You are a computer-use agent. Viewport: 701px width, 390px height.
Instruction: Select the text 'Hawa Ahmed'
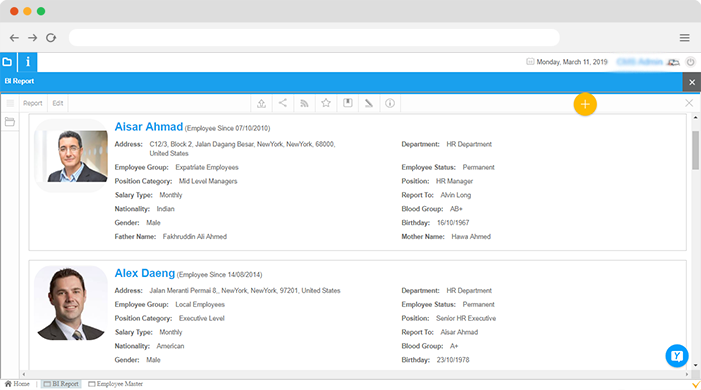pos(471,237)
